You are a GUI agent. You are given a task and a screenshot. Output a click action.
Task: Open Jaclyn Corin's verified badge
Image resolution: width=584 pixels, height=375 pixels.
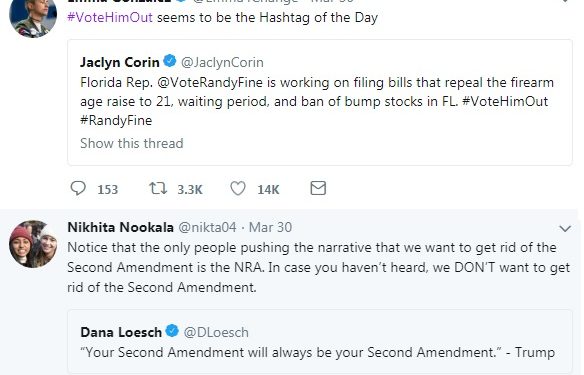click(170, 61)
